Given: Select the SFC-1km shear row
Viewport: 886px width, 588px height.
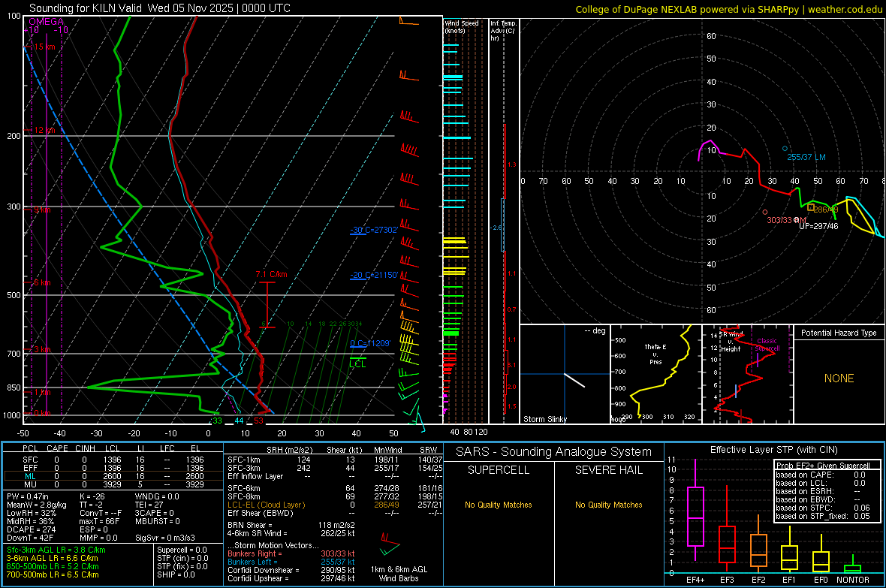Looking at the screenshot, I should tap(335, 460).
